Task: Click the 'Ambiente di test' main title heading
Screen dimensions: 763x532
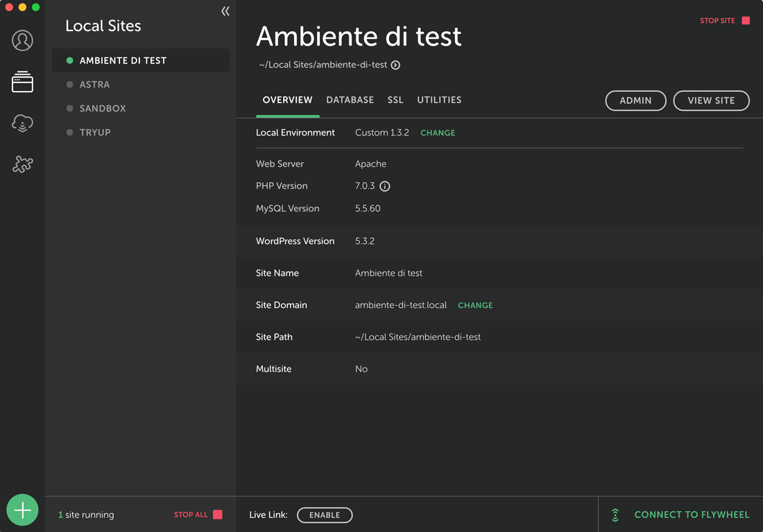Action: click(359, 36)
